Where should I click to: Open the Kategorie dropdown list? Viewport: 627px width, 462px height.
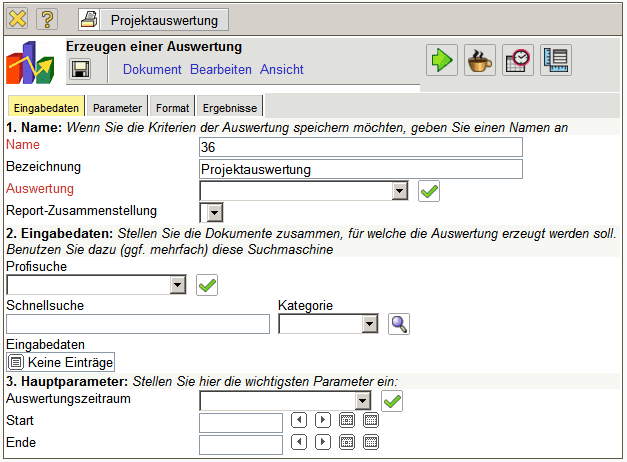369,323
